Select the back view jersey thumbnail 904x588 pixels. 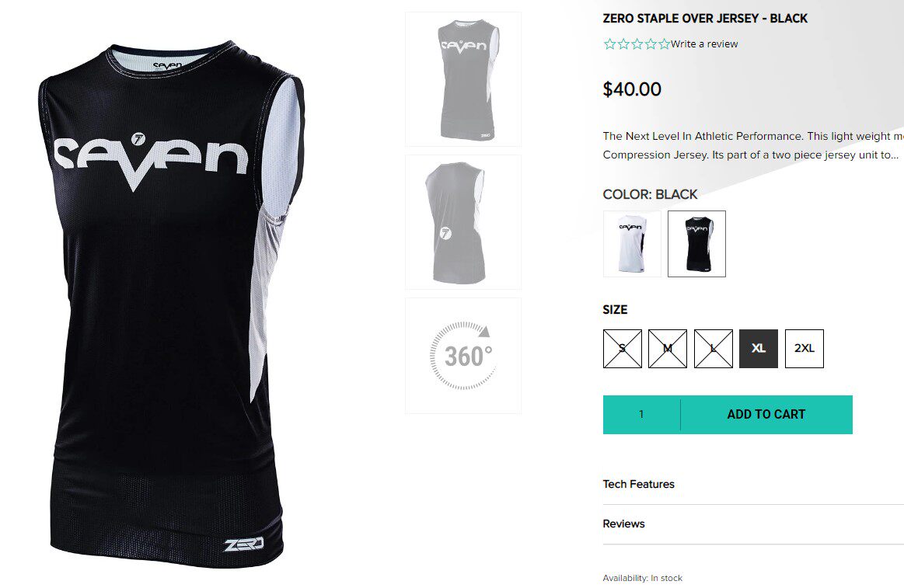point(463,221)
